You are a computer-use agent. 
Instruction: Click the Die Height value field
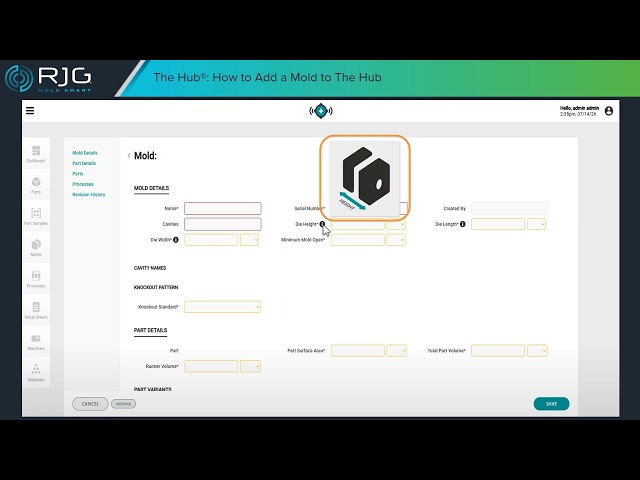[x=358, y=225]
